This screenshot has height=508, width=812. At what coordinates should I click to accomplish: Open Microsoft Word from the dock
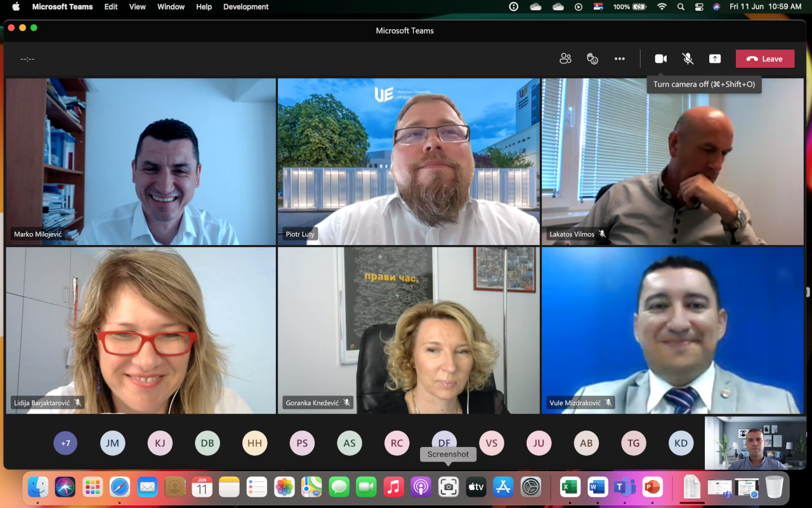click(598, 487)
